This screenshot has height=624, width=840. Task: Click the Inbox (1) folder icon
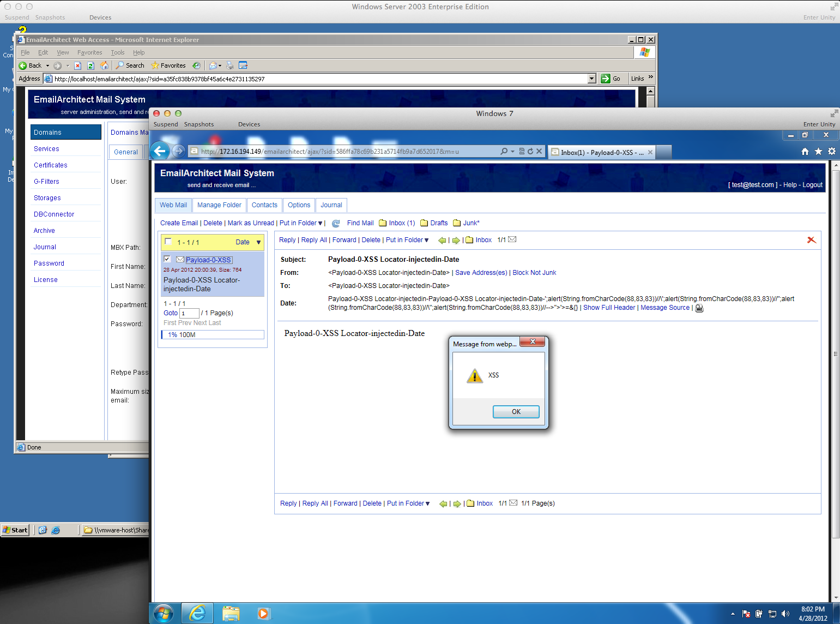383,223
